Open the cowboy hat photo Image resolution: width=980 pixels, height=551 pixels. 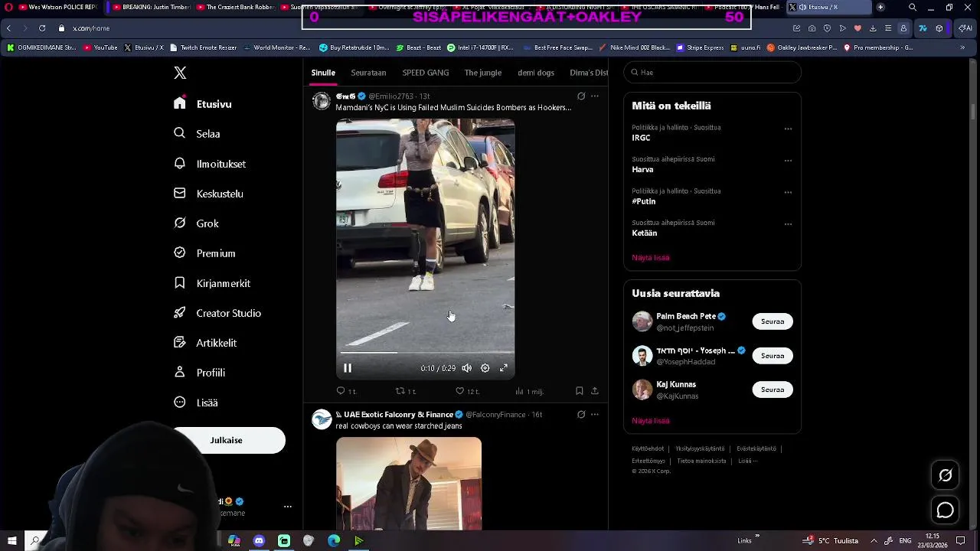click(x=409, y=484)
